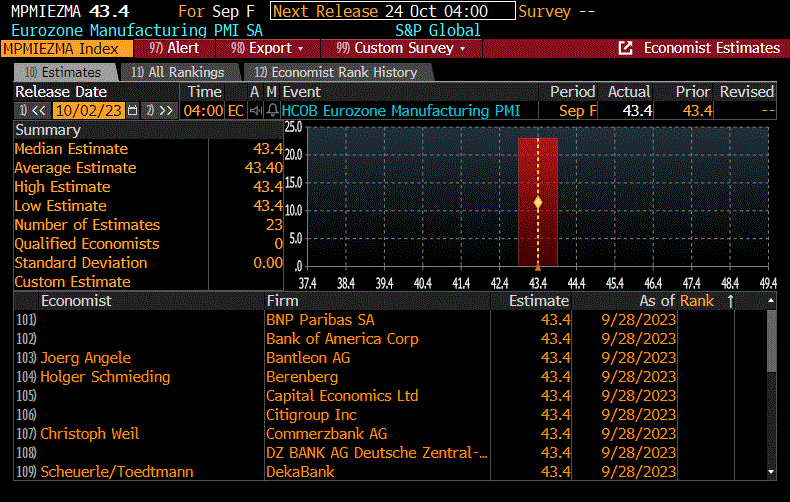The height and width of the screenshot is (502, 790).
Task: Click the MPMIEZMA Index ticker field
Action: (x=67, y=48)
